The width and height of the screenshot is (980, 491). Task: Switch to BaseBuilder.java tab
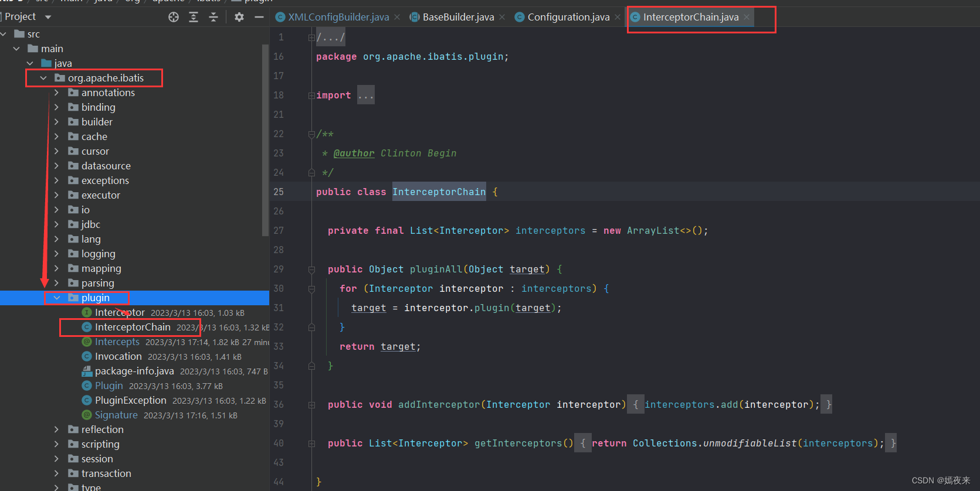[458, 17]
